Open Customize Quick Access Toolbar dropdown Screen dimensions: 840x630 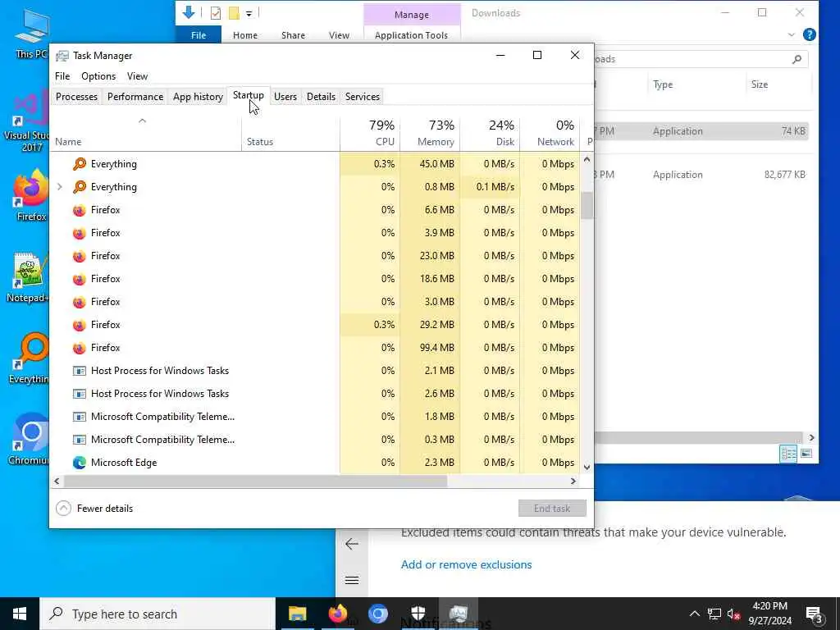tap(249, 13)
